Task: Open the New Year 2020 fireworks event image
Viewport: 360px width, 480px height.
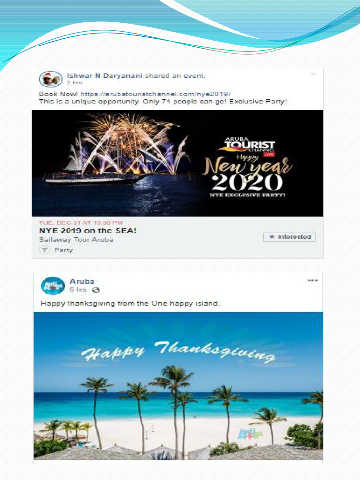Action: point(177,163)
